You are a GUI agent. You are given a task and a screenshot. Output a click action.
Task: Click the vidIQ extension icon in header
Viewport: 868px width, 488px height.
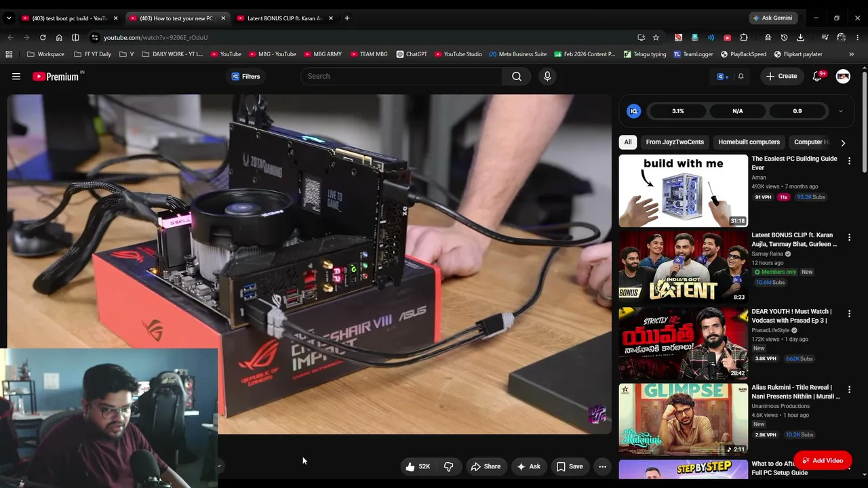click(x=722, y=77)
